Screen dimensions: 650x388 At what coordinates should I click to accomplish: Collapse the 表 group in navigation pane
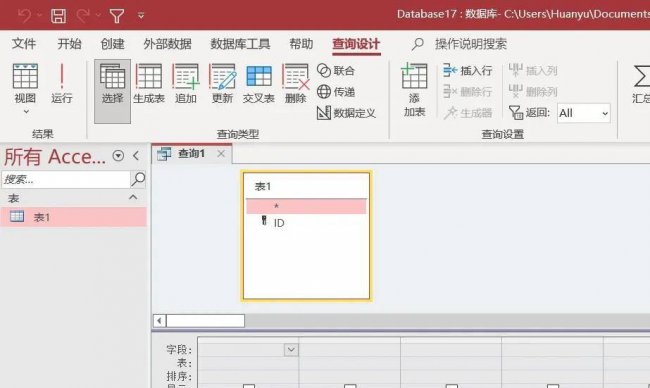(133, 197)
